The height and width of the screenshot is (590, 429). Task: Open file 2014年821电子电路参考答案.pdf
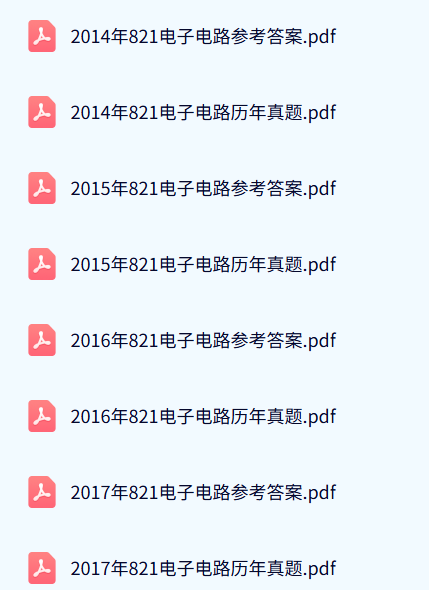(x=203, y=37)
